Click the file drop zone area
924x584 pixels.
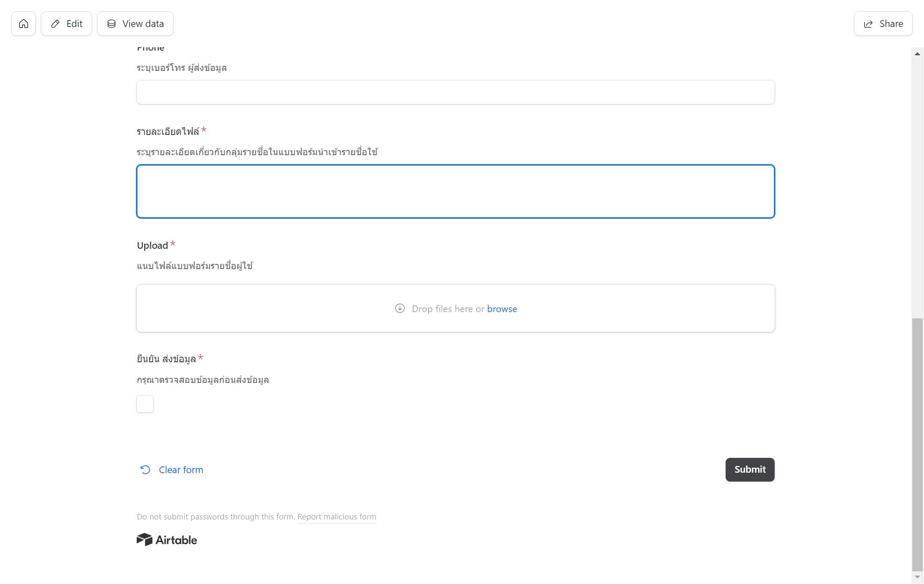pos(456,308)
